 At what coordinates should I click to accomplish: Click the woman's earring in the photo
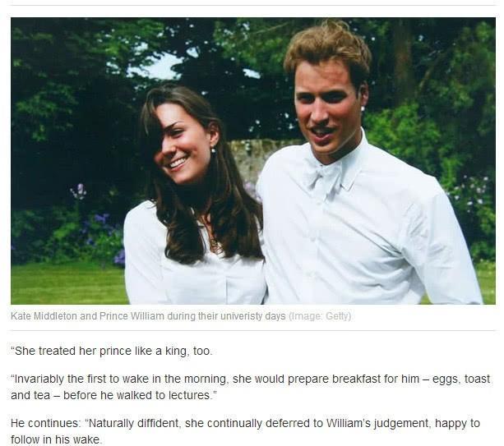coord(212,149)
